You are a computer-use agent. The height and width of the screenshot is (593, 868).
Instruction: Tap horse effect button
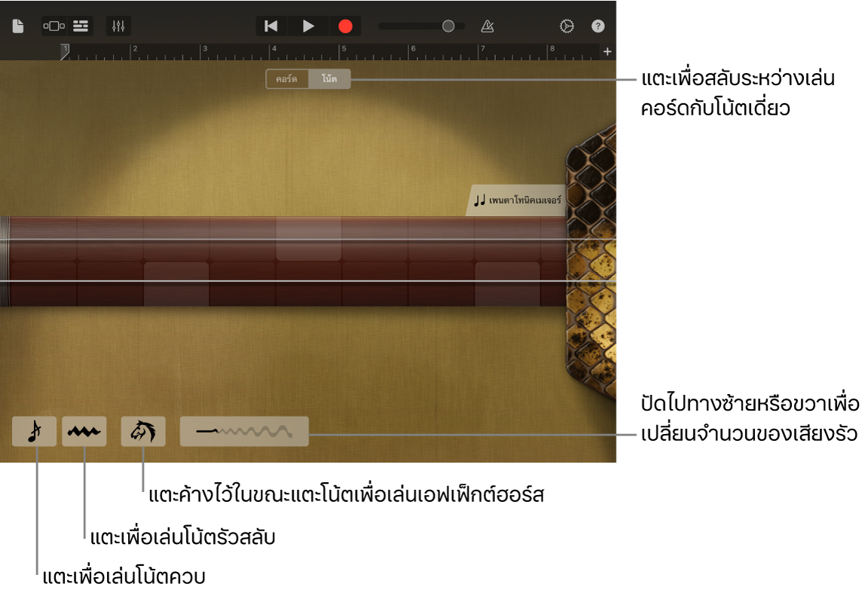[143, 431]
